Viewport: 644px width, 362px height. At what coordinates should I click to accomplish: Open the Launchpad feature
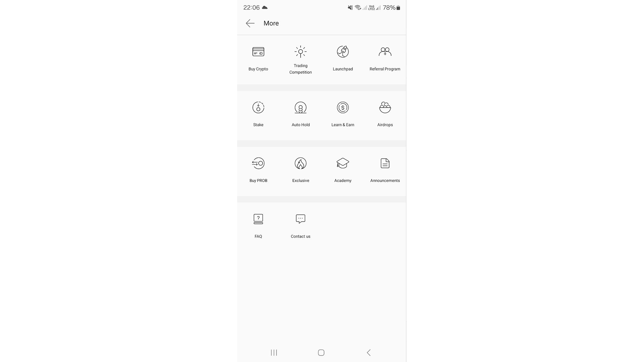[x=343, y=58]
